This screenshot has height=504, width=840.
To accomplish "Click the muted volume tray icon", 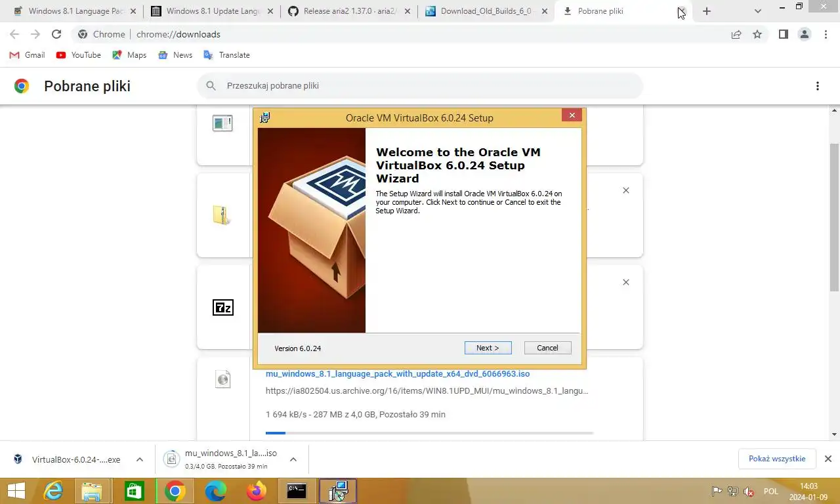I will [x=749, y=492].
